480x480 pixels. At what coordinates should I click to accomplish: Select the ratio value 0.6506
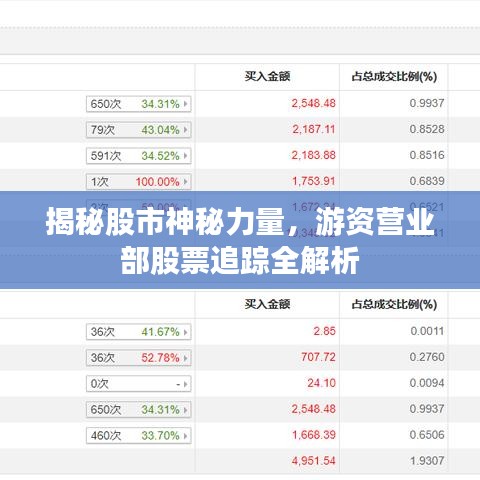click(427, 435)
